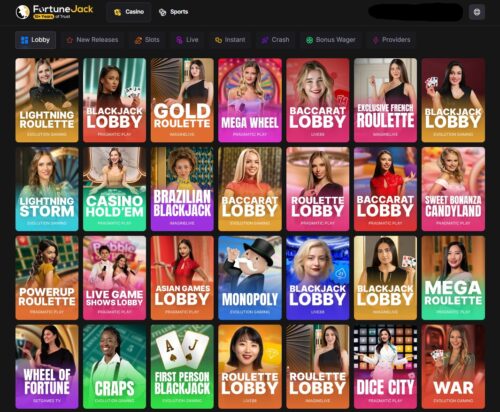
Task: Open the Asian Games Lobby
Action: pos(182,278)
